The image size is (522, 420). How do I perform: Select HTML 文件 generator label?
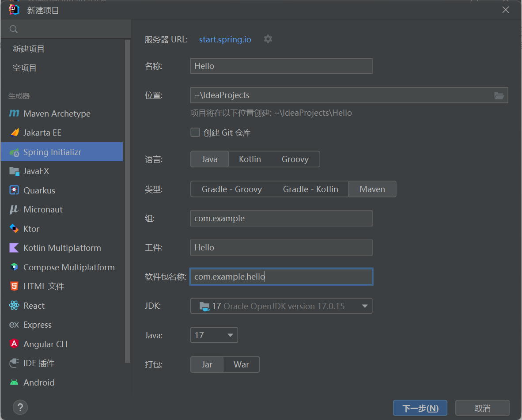coord(44,286)
